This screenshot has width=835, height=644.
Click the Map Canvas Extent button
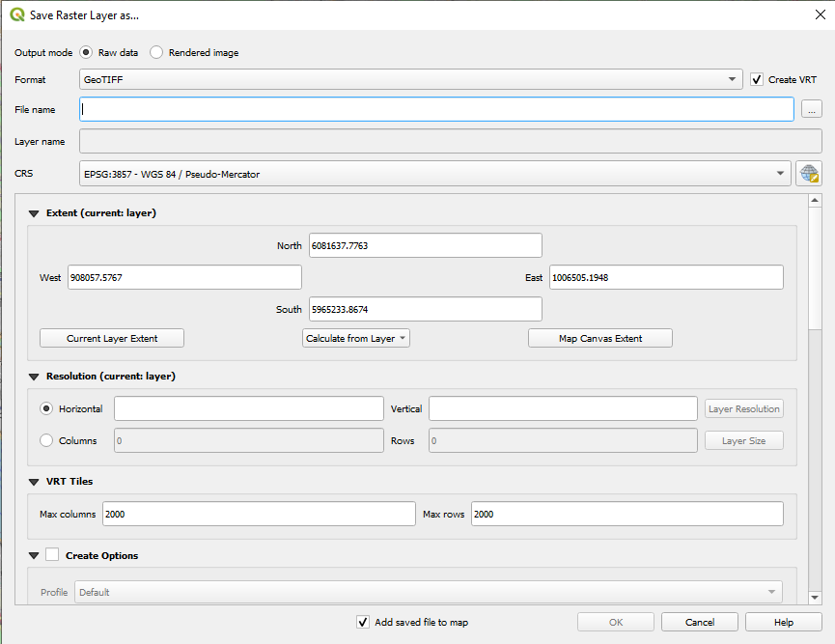(x=599, y=338)
